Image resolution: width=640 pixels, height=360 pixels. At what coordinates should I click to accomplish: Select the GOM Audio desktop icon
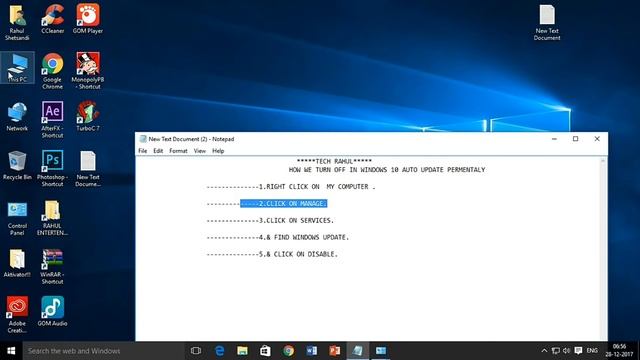click(53, 311)
